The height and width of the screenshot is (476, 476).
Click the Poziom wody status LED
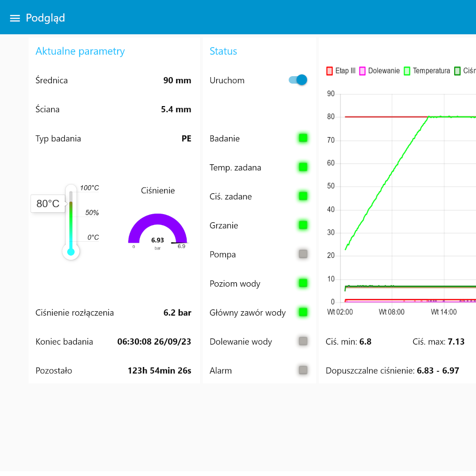[x=303, y=283]
